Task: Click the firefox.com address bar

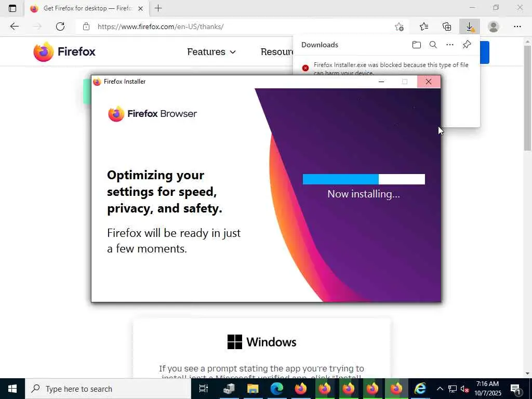Action: (237, 26)
